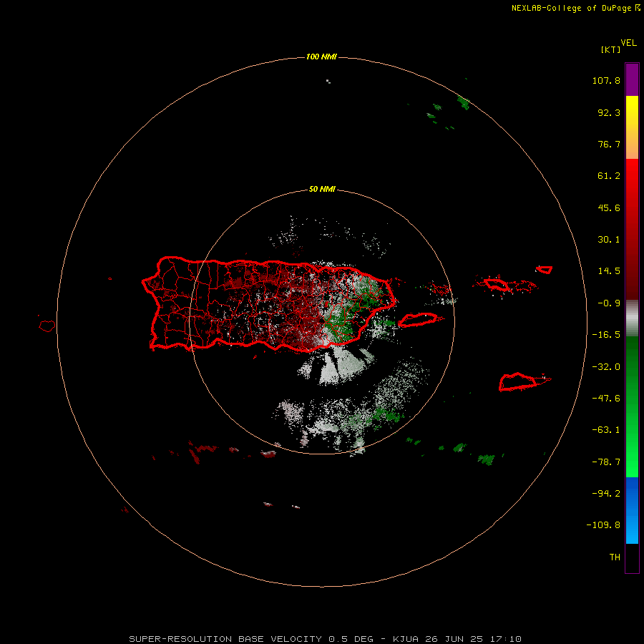The image size is (644, 644).
Task: Pick the blue segment of the color bar
Action: coord(632,510)
